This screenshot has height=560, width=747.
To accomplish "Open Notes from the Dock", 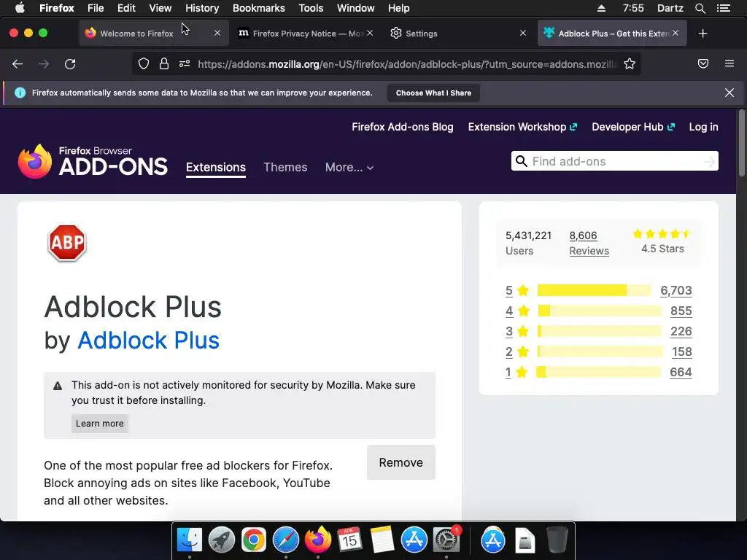I will pos(382,540).
